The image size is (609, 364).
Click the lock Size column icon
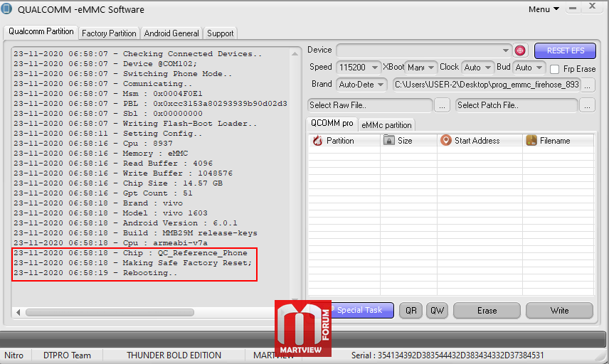(388, 140)
